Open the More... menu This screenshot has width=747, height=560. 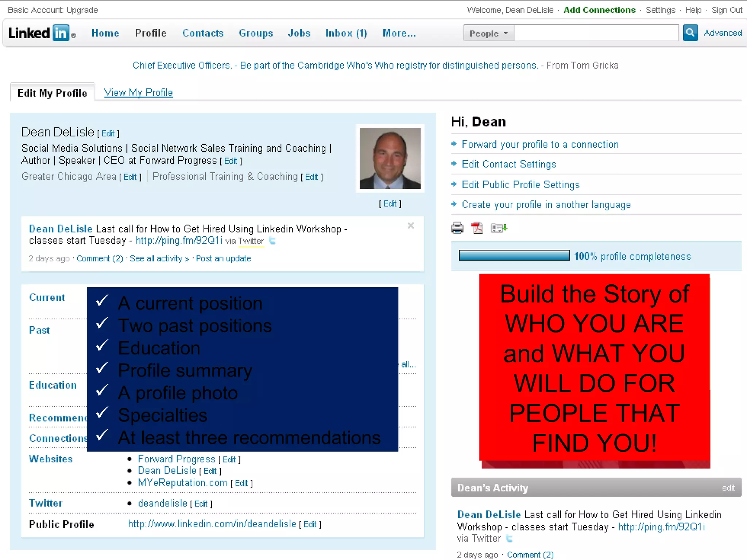tap(399, 33)
